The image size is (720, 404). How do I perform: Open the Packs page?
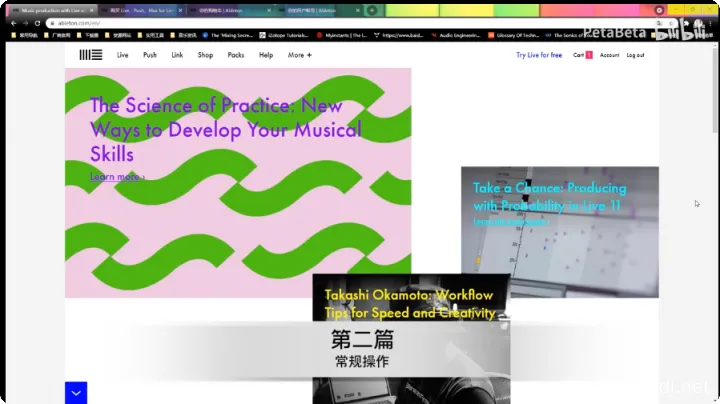236,55
